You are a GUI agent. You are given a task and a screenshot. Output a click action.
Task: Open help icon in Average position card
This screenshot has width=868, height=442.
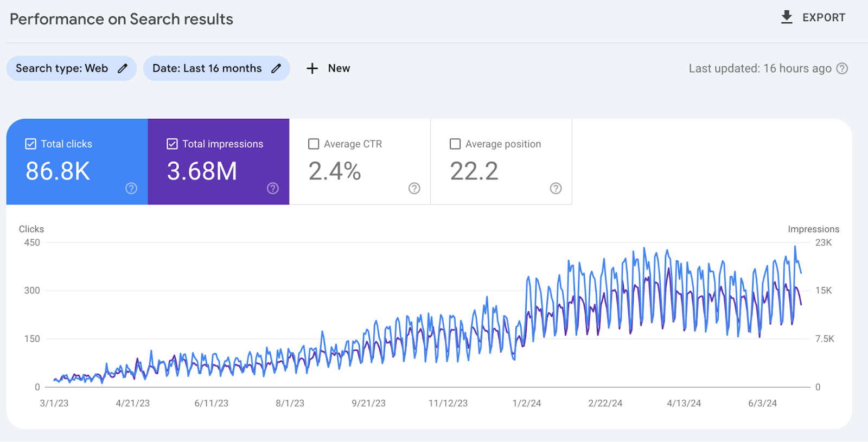556,188
